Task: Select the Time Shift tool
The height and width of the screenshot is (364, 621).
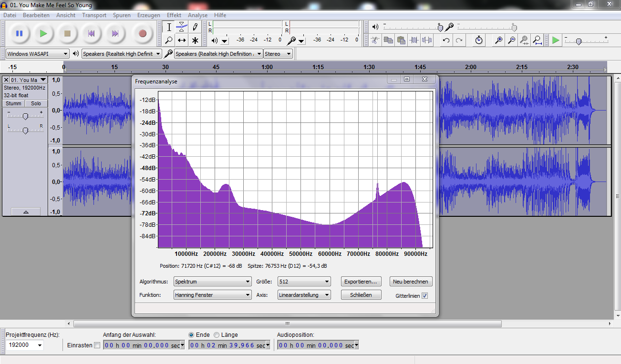Action: [182, 40]
